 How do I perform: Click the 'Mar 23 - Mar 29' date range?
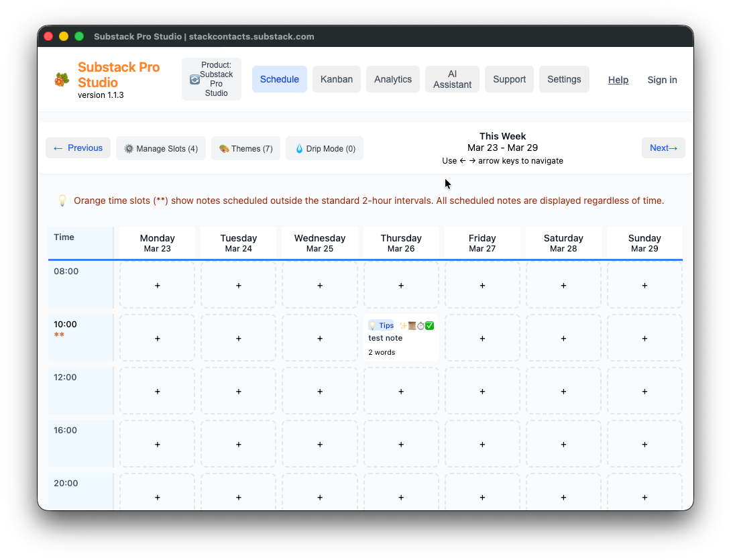pos(502,148)
